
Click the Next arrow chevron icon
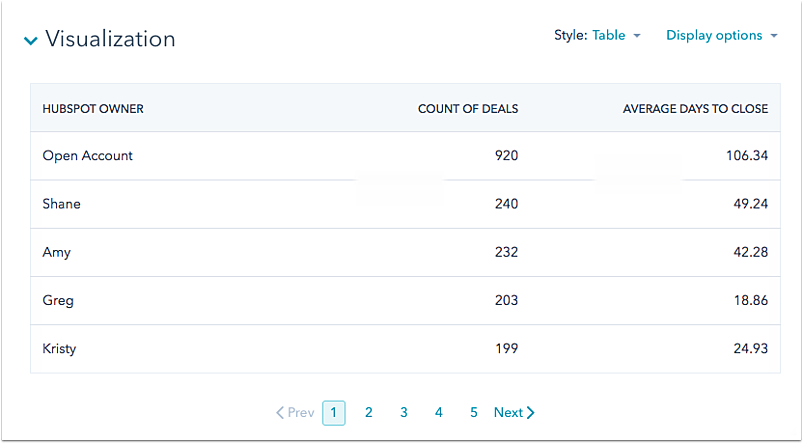coord(531,412)
